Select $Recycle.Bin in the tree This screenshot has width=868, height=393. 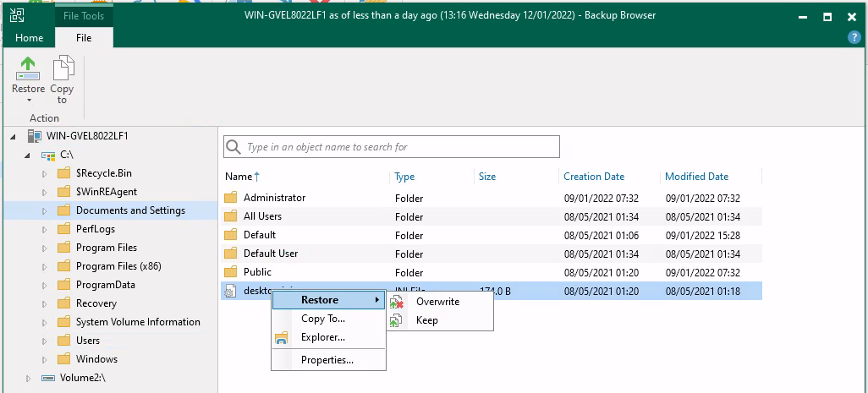104,173
